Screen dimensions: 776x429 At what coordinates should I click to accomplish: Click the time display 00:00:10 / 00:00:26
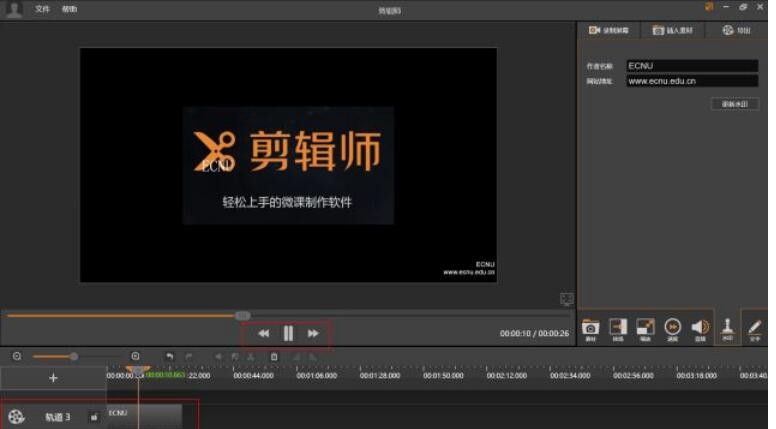tap(534, 334)
